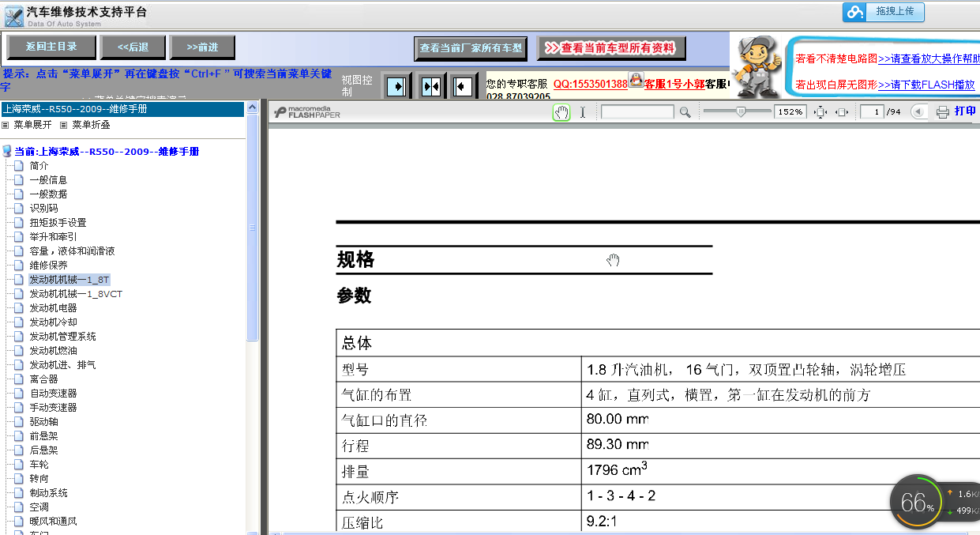Click the 66% performance gauge widget
The image size is (980, 535).
pos(916,501)
